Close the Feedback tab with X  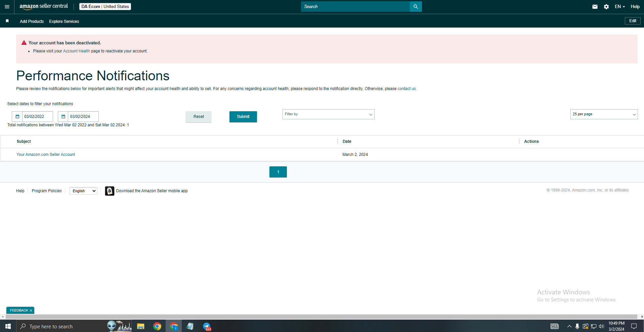[31, 310]
